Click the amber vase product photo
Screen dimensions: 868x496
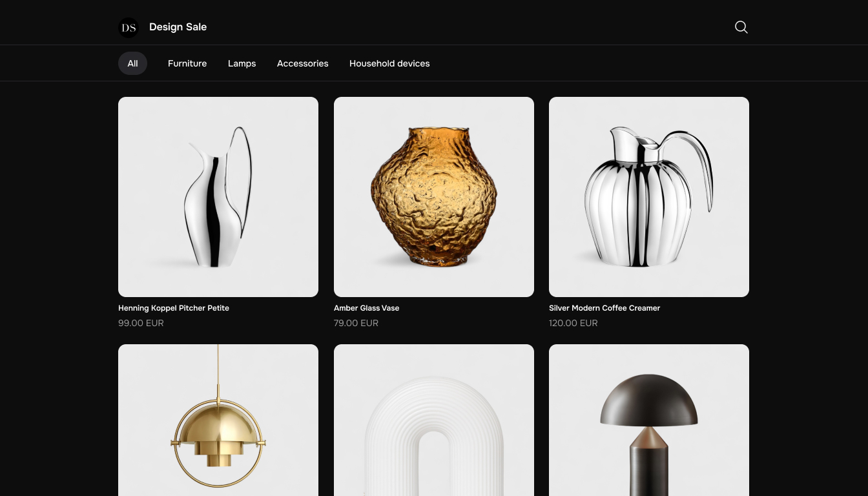tap(433, 196)
